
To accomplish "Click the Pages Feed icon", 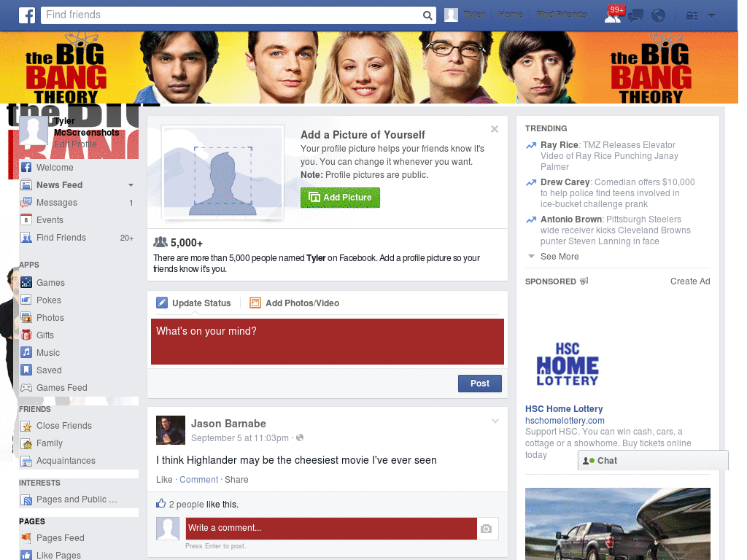I will (27, 538).
